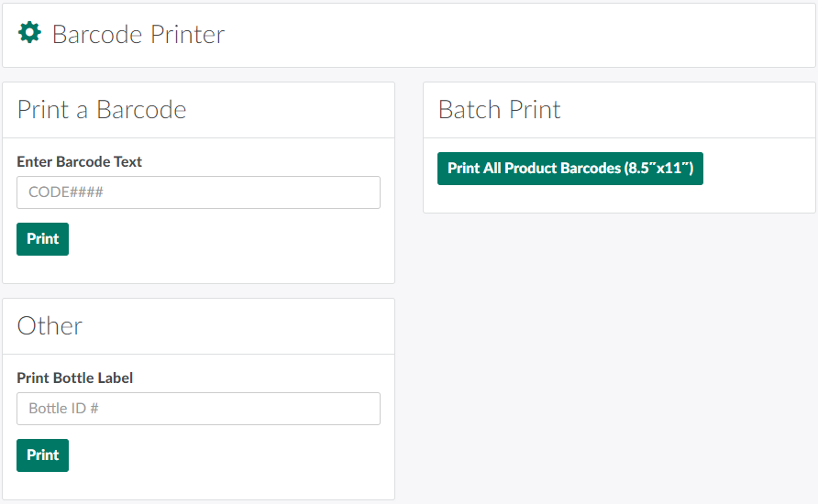Click the empty gray background under Batch Print panel
The width and height of the screenshot is (818, 504).
point(619,357)
